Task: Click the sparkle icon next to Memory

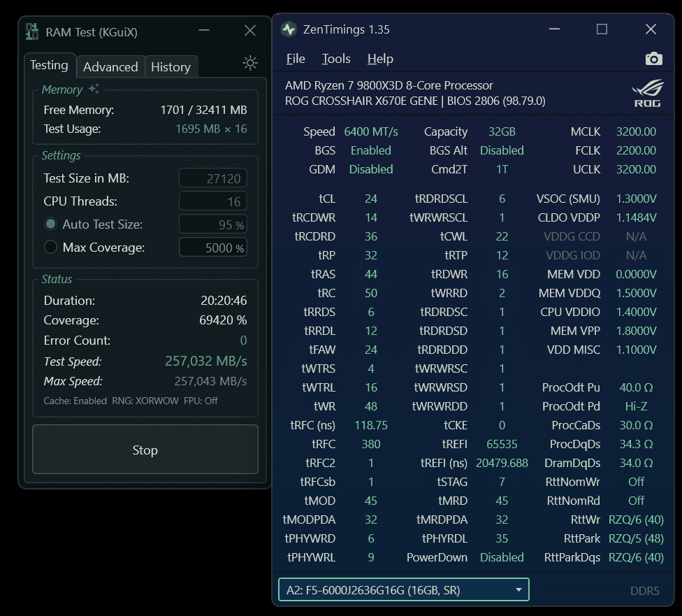Action: pos(94,89)
